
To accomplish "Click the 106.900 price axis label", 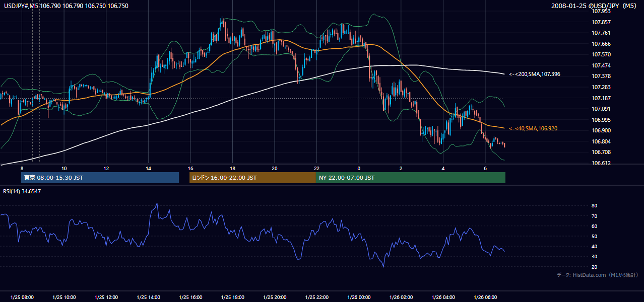I will [x=601, y=130].
